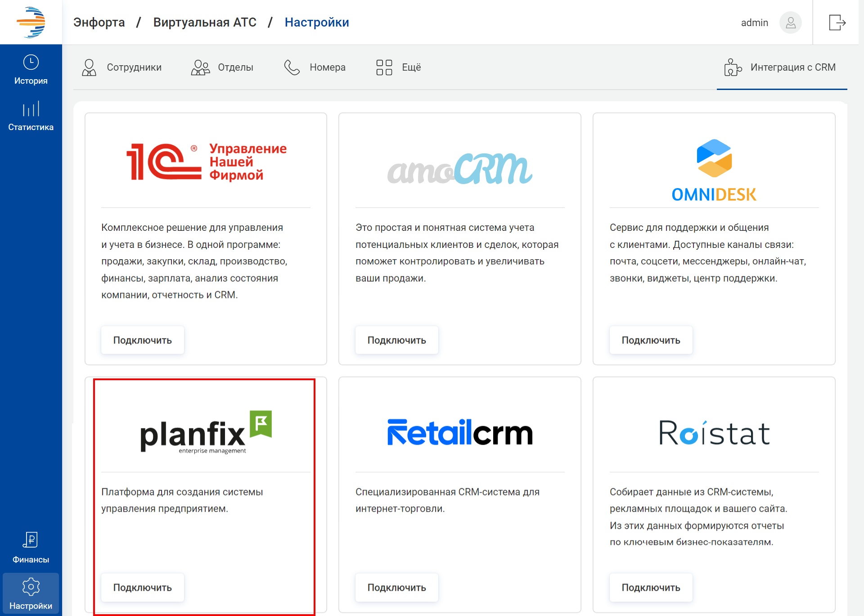Connect 1C Управление Нашей Фирмой
This screenshot has height=616, width=864.
click(143, 340)
